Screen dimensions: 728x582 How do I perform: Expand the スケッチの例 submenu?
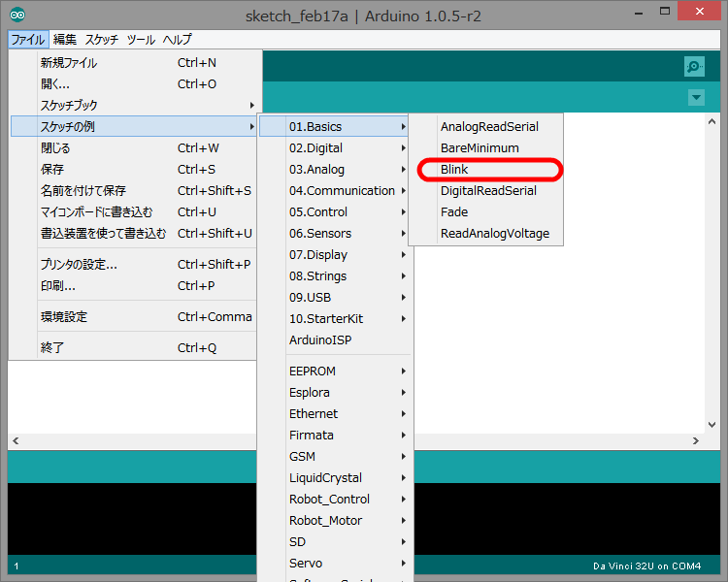click(x=133, y=126)
